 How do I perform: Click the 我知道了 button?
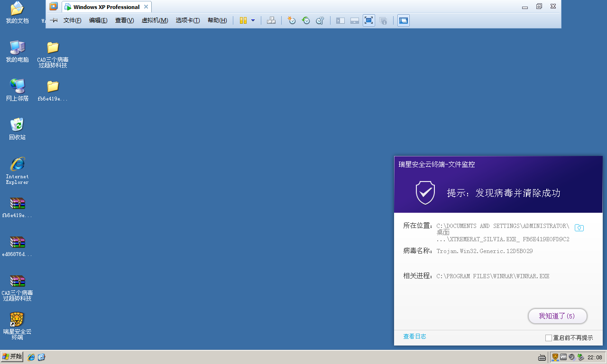[x=557, y=316]
